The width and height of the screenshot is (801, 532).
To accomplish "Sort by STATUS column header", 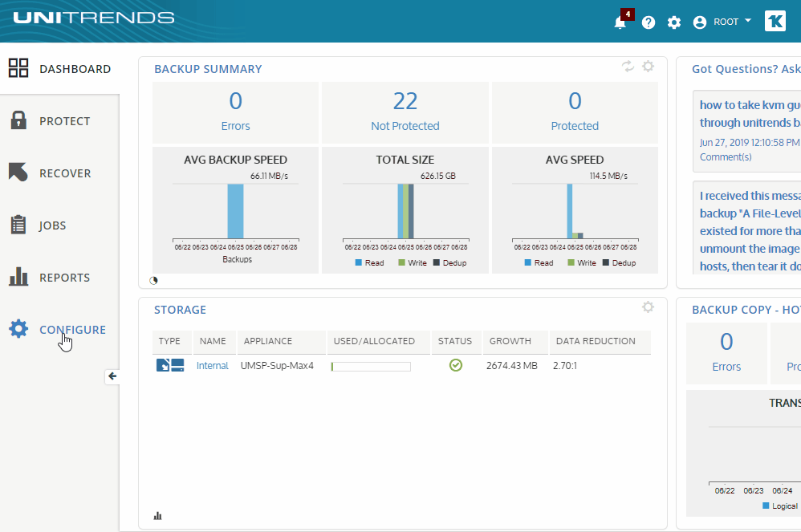I will 456,342.
